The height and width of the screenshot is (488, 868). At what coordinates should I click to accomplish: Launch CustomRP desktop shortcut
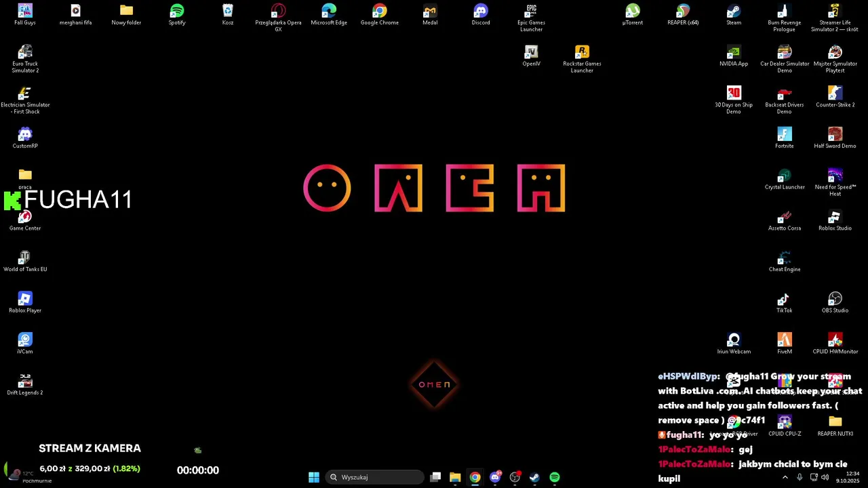coord(25,138)
